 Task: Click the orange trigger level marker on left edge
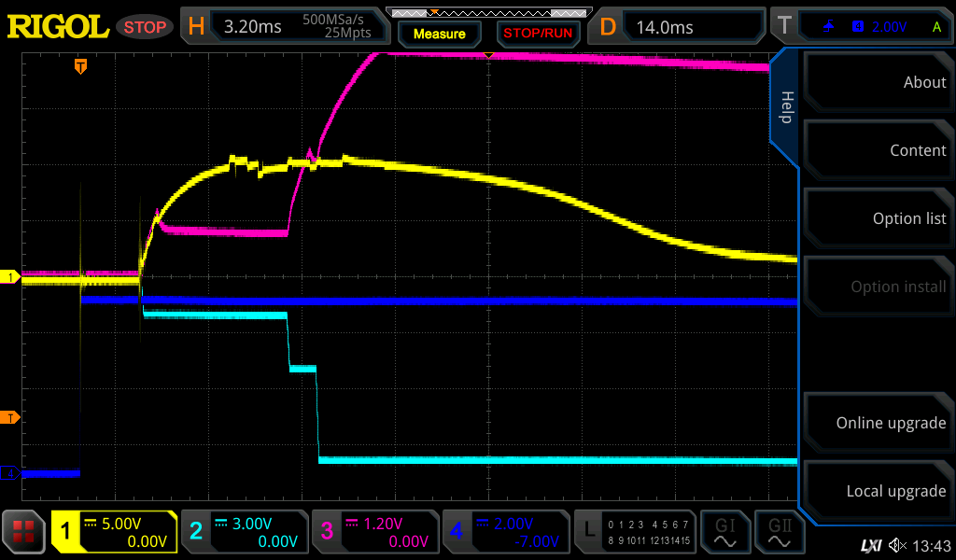point(11,417)
